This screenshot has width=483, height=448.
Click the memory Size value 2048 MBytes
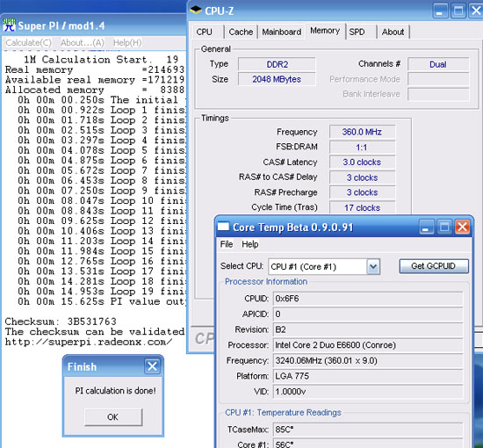point(277,79)
